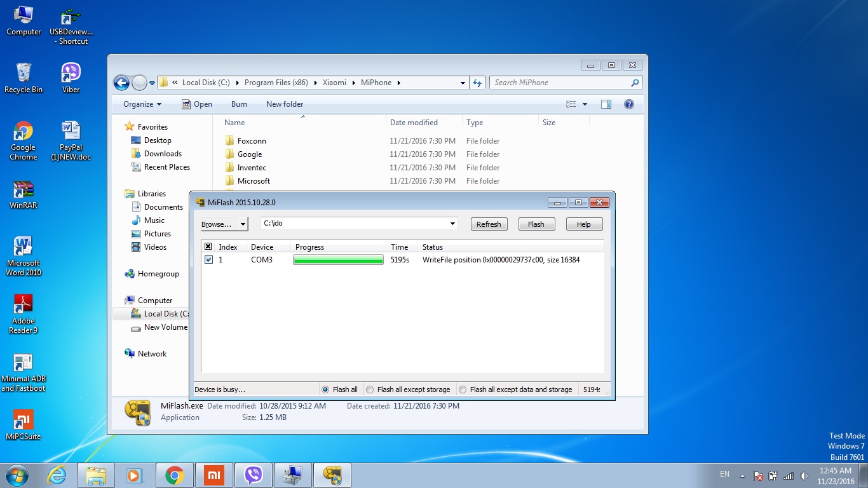This screenshot has width=868, height=488.
Task: Click the network signal tray icon
Action: point(789,476)
